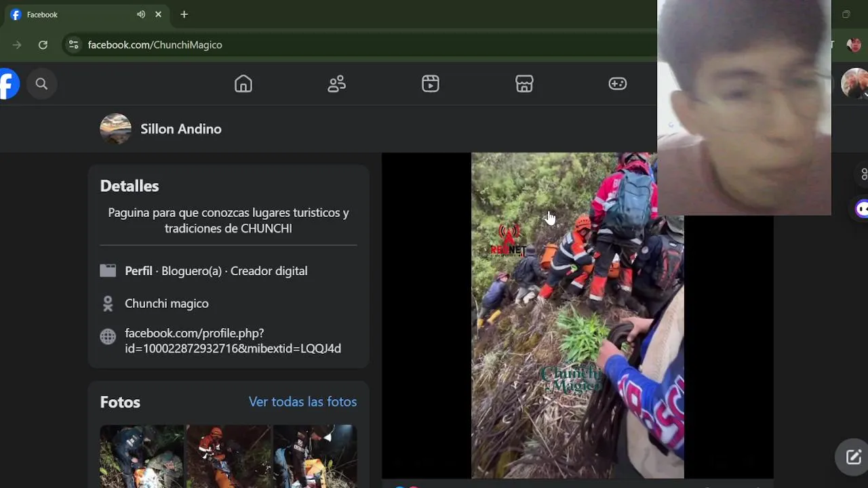
Task: Open the third rescue photo thumbnail
Action: tap(315, 456)
